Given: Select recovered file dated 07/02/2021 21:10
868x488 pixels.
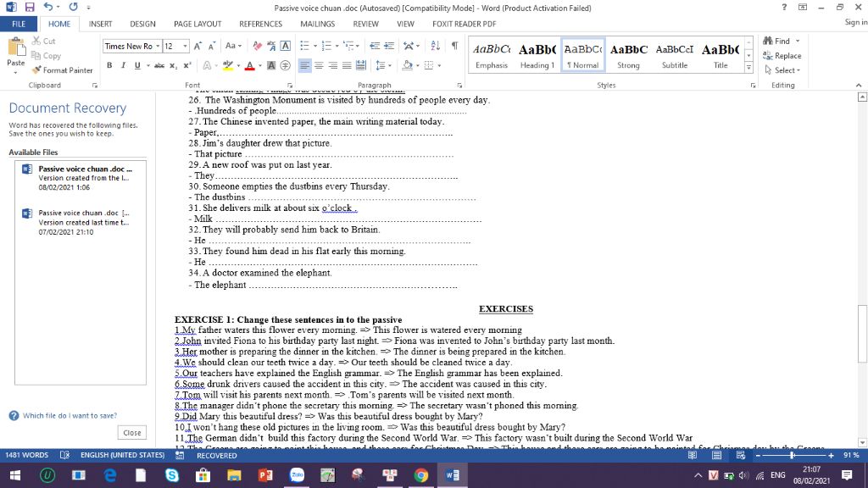Looking at the screenshot, I should click(81, 222).
